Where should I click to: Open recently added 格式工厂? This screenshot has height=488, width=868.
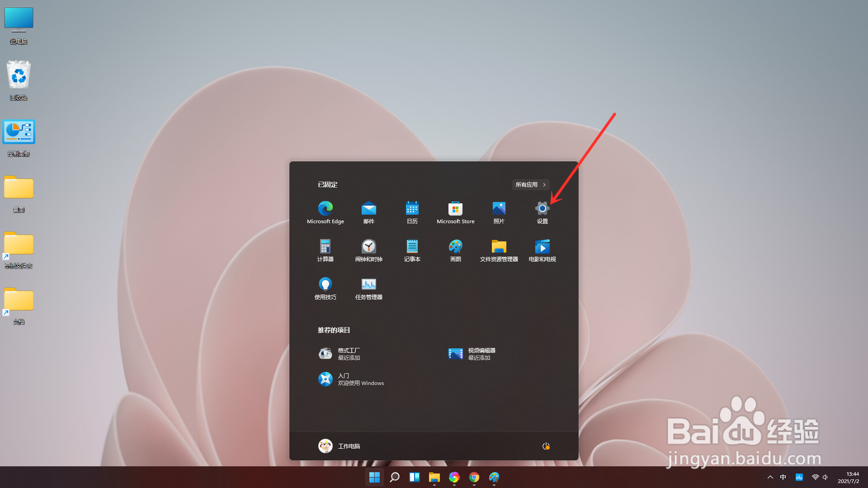tap(349, 354)
